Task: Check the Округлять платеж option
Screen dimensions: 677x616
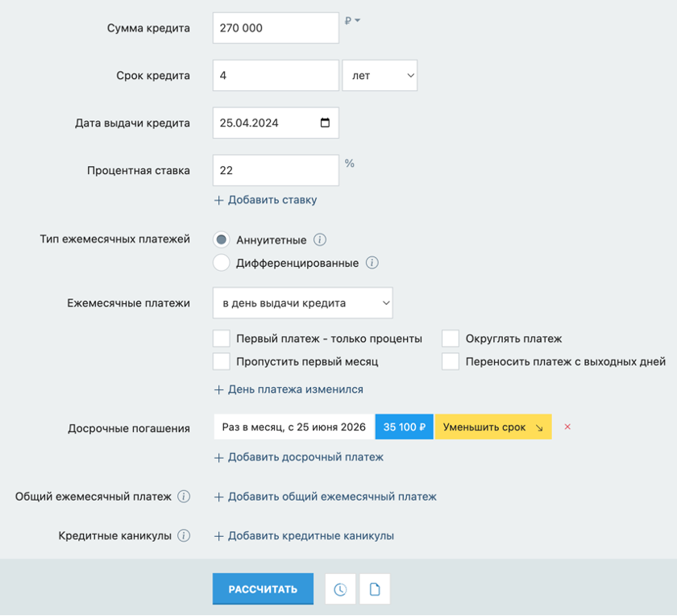Action: [451, 339]
